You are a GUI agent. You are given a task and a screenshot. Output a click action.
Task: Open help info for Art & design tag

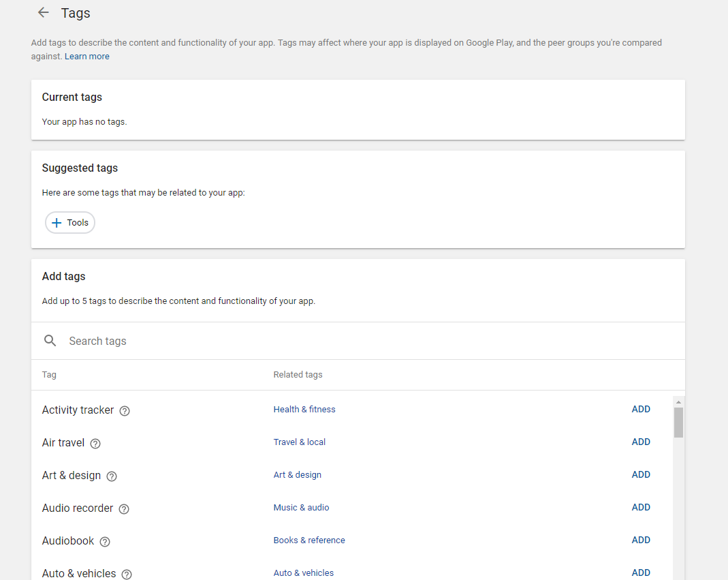click(x=111, y=476)
